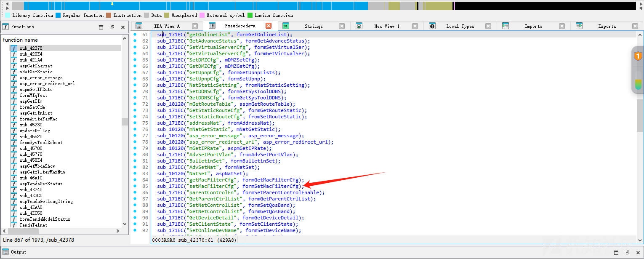Close the Local Types tab

[488, 26]
